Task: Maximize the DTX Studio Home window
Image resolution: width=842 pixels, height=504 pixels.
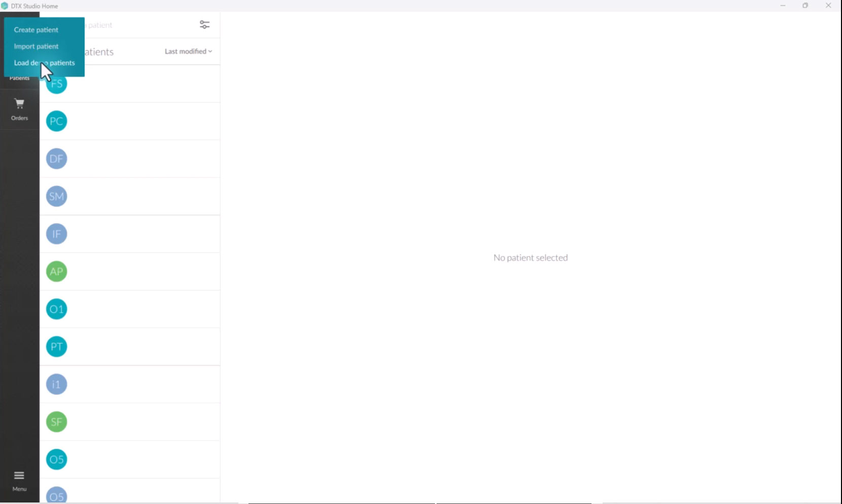Action: click(x=805, y=6)
